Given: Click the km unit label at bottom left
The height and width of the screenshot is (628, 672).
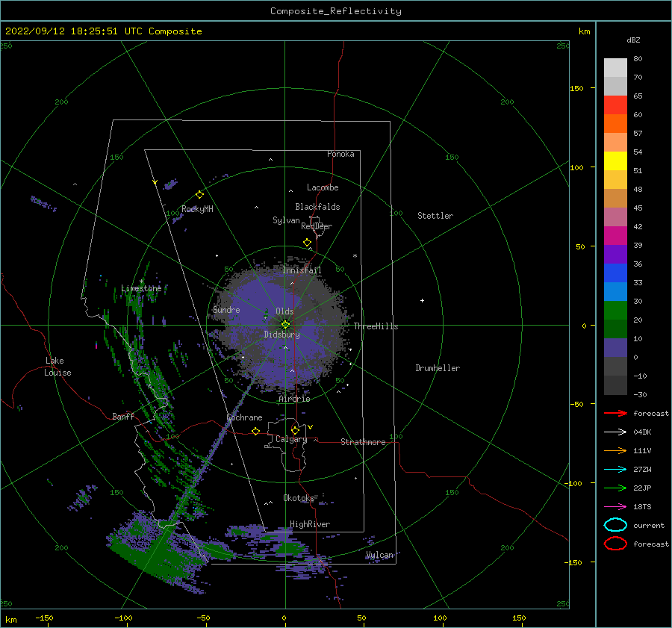Looking at the screenshot, I should (11, 620).
